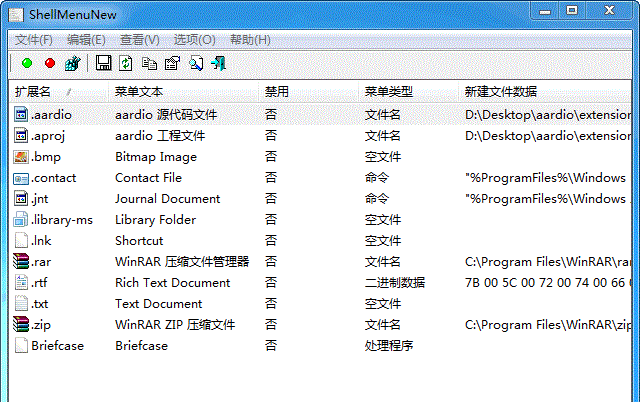640x402 pixels.
Task: Click the '空文件' type in .bmp row
Action: pyautogui.click(x=382, y=157)
